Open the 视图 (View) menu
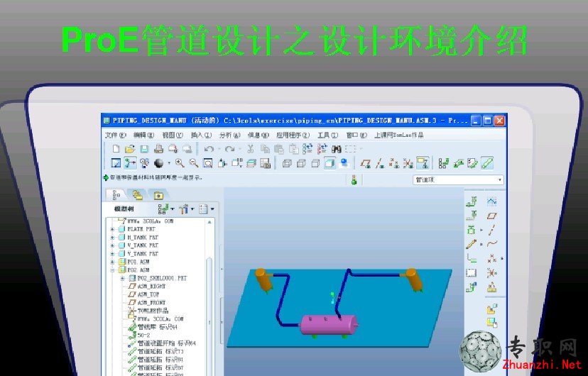The image size is (588, 376). (173, 135)
